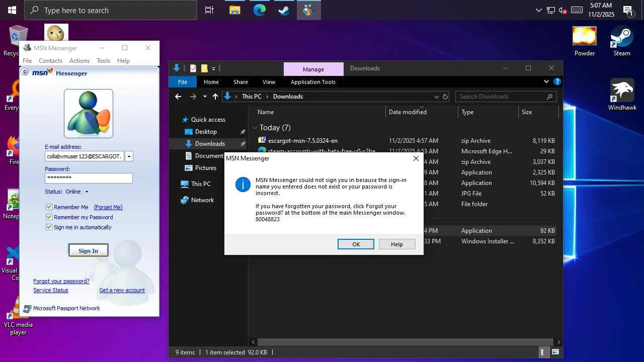The image size is (644, 362).
Task: Open the View tab in File Explorer
Action: (x=269, y=82)
